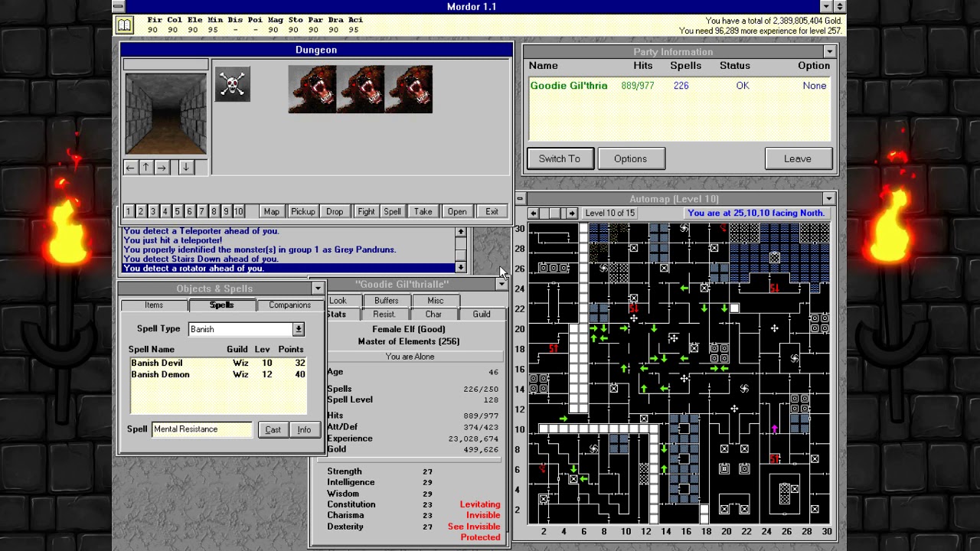Click group number 2 button

tap(140, 212)
